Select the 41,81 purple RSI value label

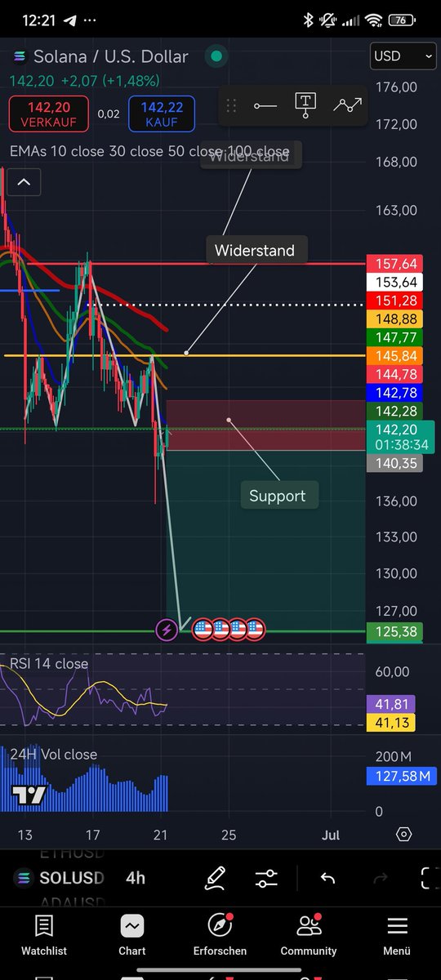click(x=391, y=704)
